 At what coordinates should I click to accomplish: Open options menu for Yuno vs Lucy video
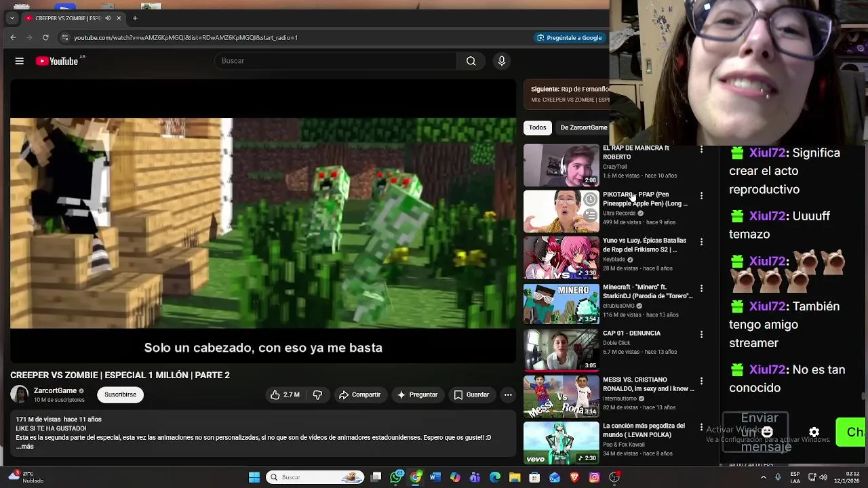pos(702,242)
